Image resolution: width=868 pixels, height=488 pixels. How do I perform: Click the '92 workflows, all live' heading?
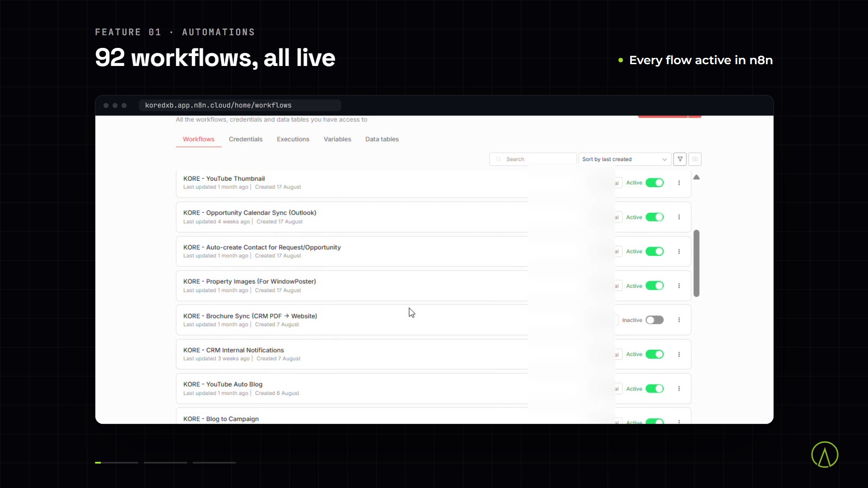215,58
